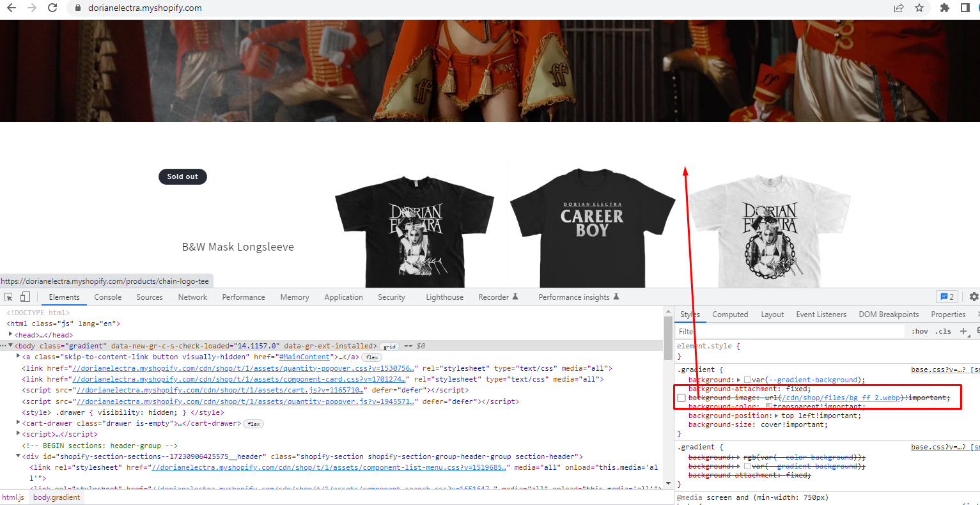Toggle the device toolbar icon

(25, 297)
